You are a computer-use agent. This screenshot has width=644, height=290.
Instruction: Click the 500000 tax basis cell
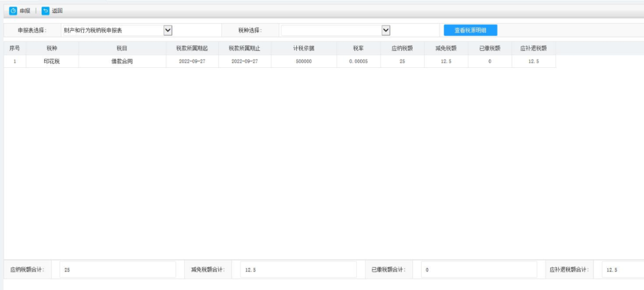click(x=304, y=61)
